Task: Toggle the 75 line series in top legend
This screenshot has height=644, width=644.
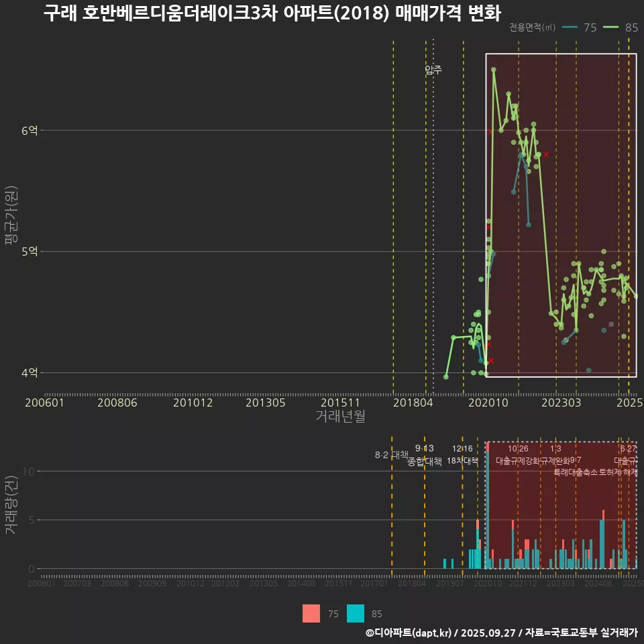Action: (x=580, y=28)
